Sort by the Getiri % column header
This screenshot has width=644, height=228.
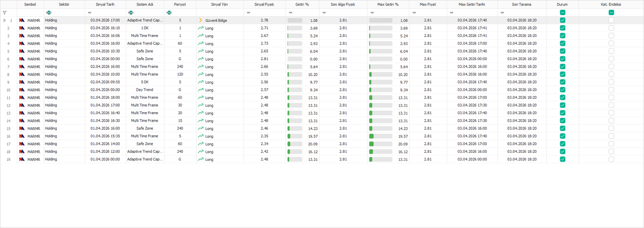coord(302,4)
